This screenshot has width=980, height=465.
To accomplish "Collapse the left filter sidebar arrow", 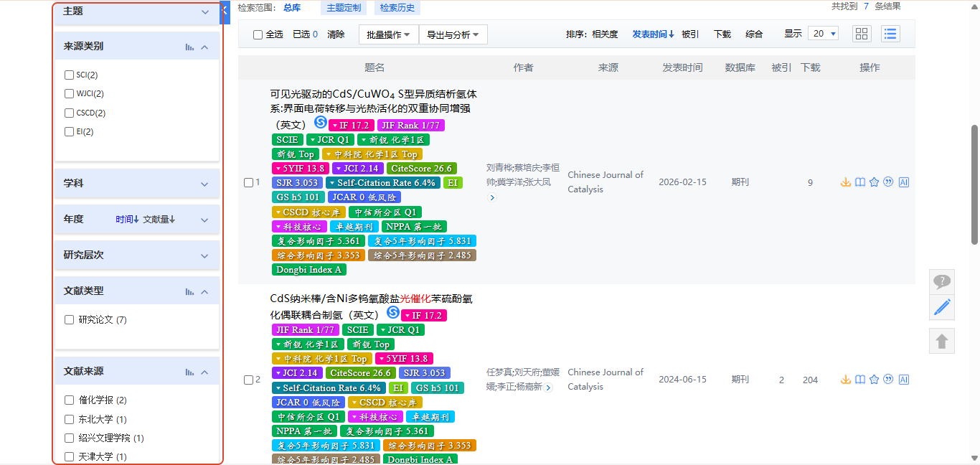I will click(225, 11).
